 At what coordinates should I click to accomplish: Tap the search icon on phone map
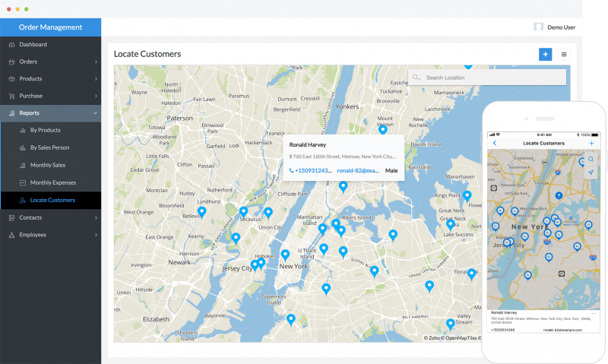tap(591, 160)
